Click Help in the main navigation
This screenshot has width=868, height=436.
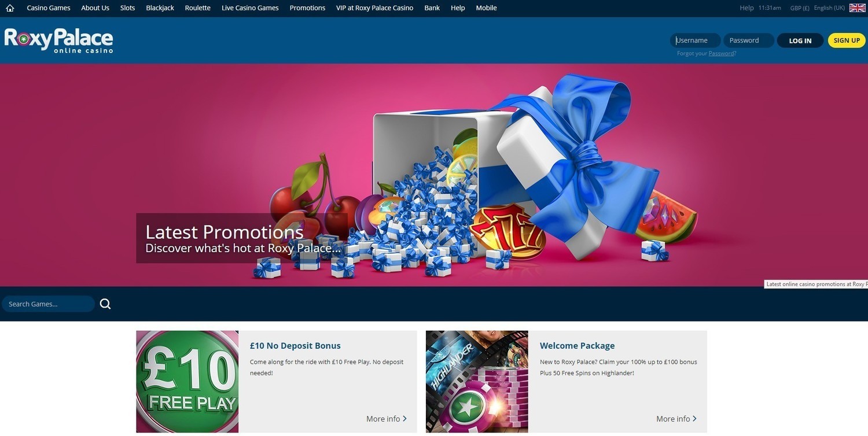tap(458, 8)
